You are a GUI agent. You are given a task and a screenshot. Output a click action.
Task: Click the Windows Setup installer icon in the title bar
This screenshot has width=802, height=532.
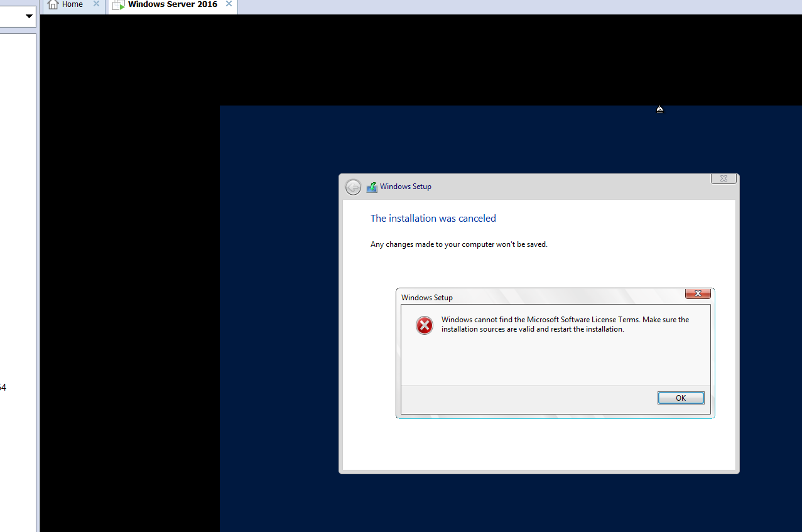tap(372, 187)
